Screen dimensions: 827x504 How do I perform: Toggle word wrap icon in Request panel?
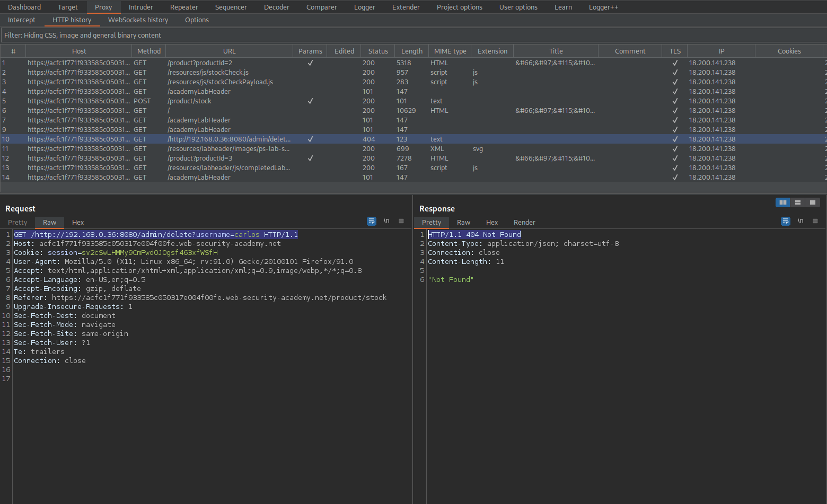click(x=372, y=221)
